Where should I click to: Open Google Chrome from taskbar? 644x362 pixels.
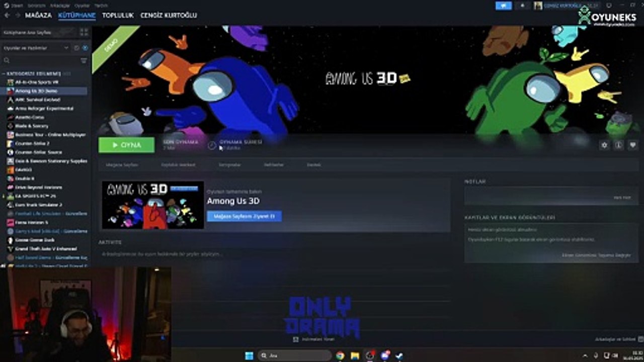pos(340,355)
